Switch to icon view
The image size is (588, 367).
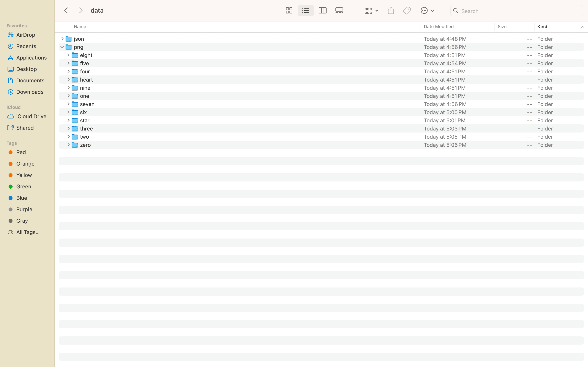pyautogui.click(x=289, y=10)
